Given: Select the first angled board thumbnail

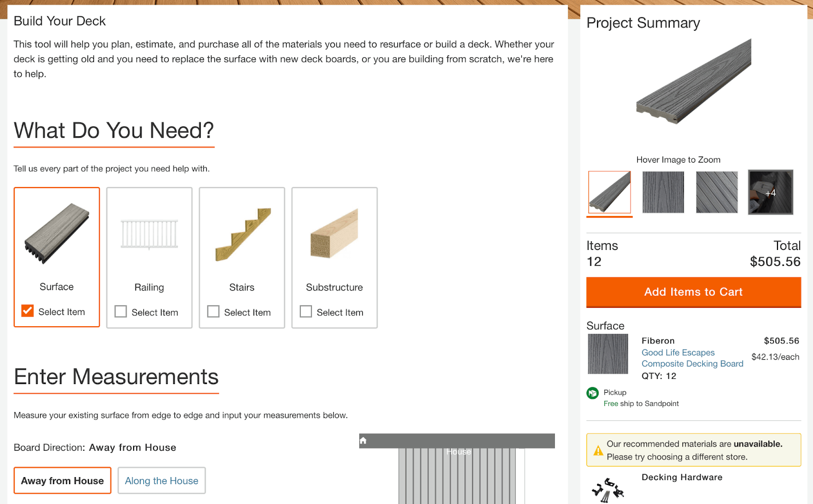Looking at the screenshot, I should pyautogui.click(x=609, y=192).
